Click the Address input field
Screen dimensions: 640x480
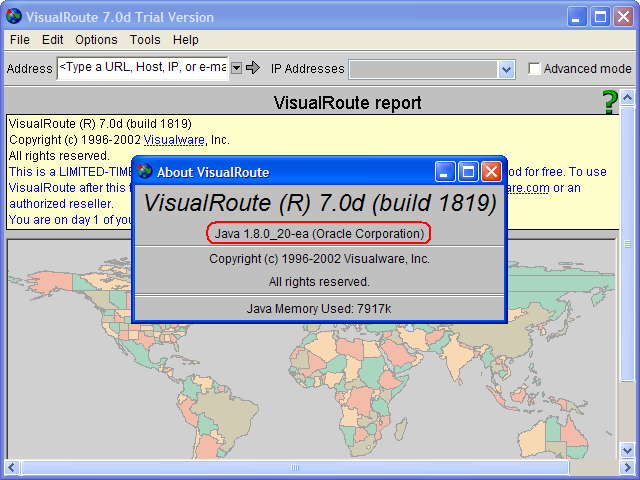(x=142, y=68)
